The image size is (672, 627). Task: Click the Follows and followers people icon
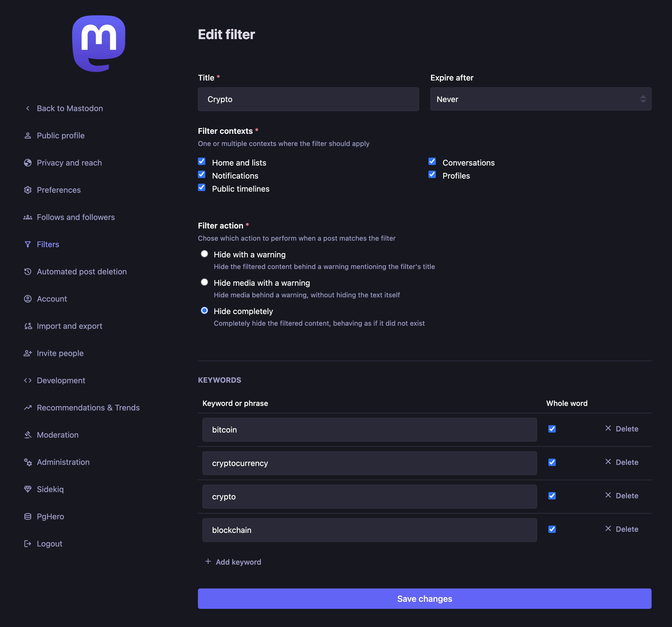click(28, 217)
